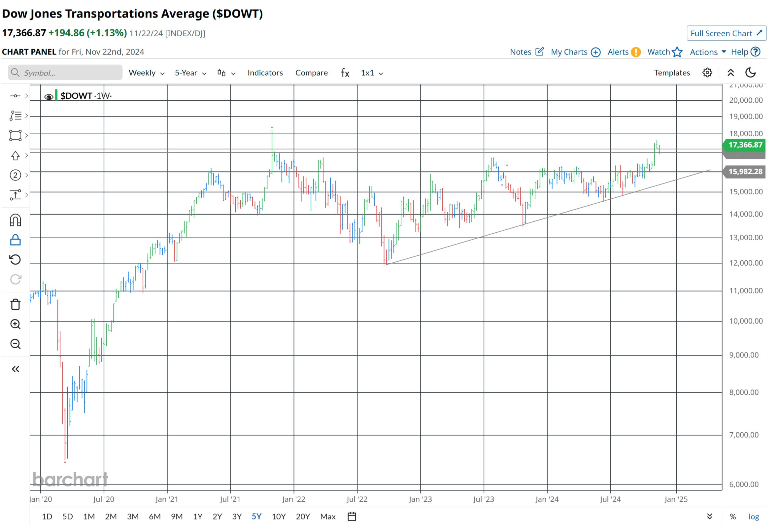Open the Indicators menu
Image resolution: width=779 pixels, height=532 pixels.
coord(265,73)
